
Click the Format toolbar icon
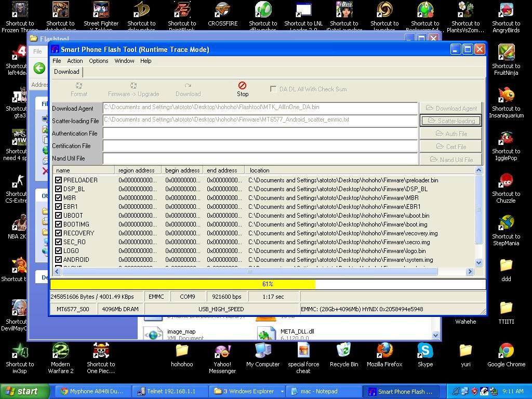tap(79, 86)
